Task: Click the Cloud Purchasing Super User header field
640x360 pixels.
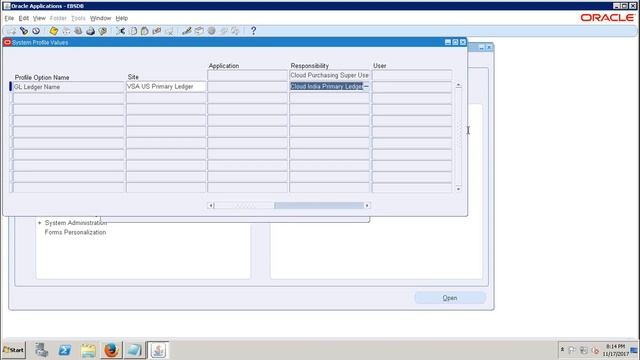Action: (329, 75)
